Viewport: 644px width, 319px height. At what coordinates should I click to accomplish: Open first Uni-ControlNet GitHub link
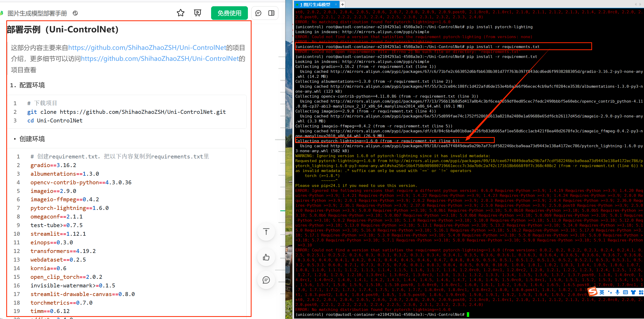147,48
